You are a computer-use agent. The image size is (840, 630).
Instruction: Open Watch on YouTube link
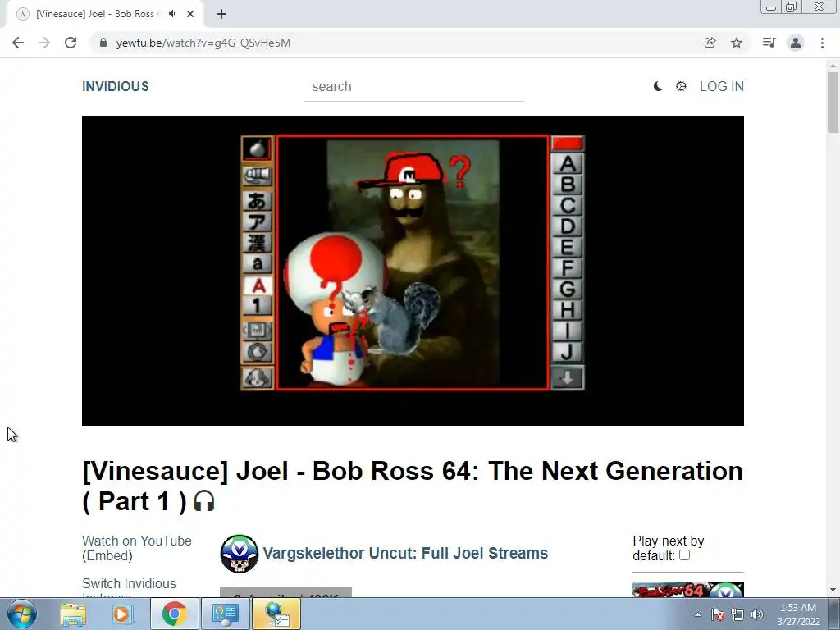[x=137, y=541]
